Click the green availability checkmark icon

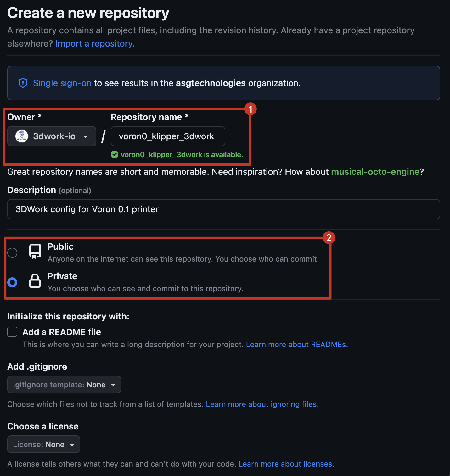coord(115,154)
